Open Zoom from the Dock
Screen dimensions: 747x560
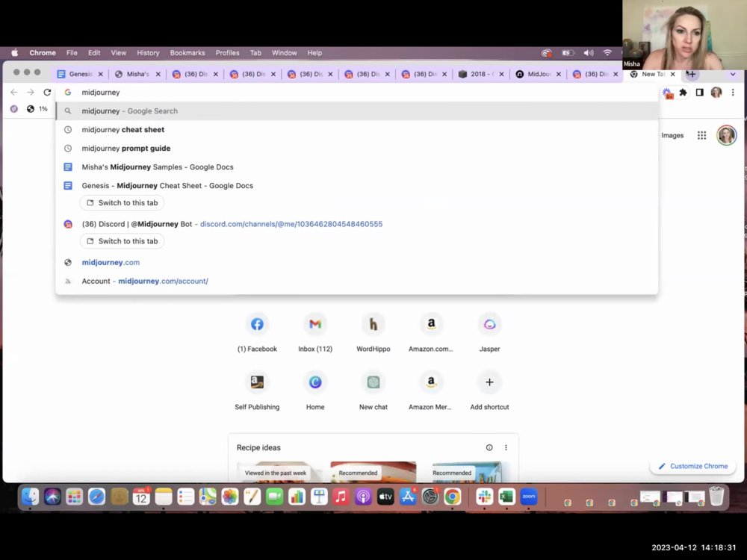tap(529, 497)
